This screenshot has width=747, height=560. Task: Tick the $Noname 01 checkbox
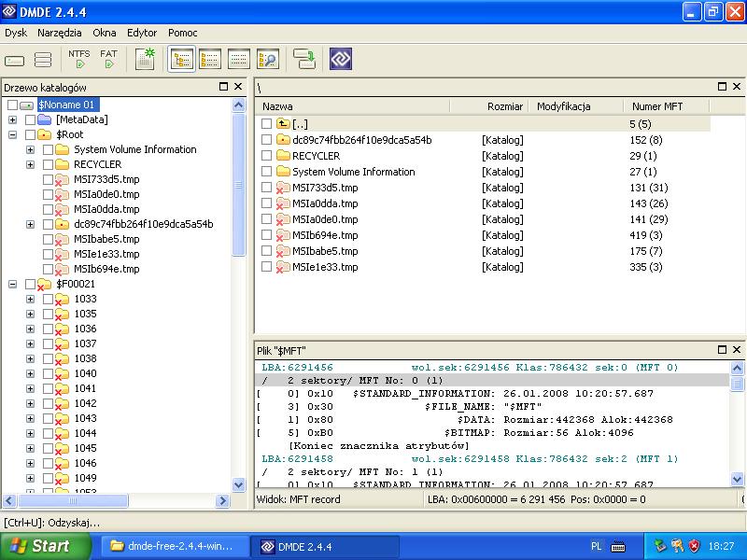pyautogui.click(x=13, y=105)
